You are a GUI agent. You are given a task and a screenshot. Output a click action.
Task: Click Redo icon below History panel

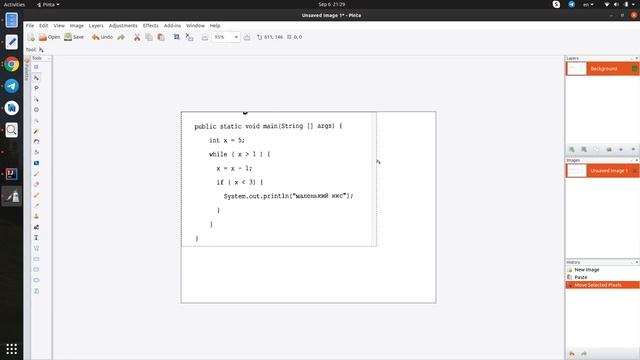[x=584, y=353]
